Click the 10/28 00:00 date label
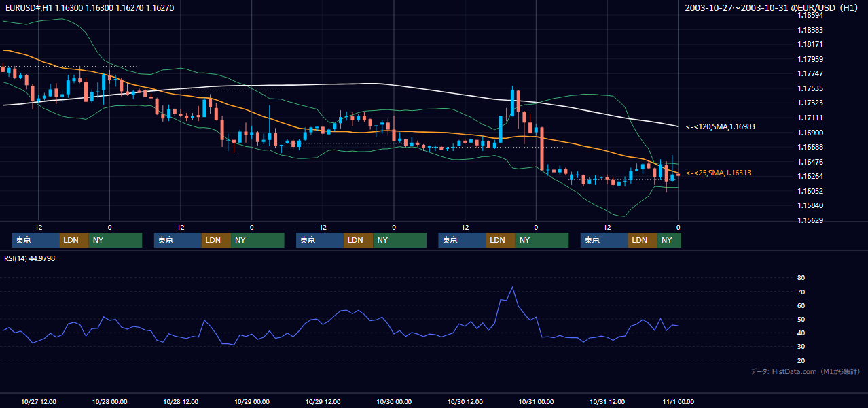Viewport: 868px width, 408px height. point(109,401)
